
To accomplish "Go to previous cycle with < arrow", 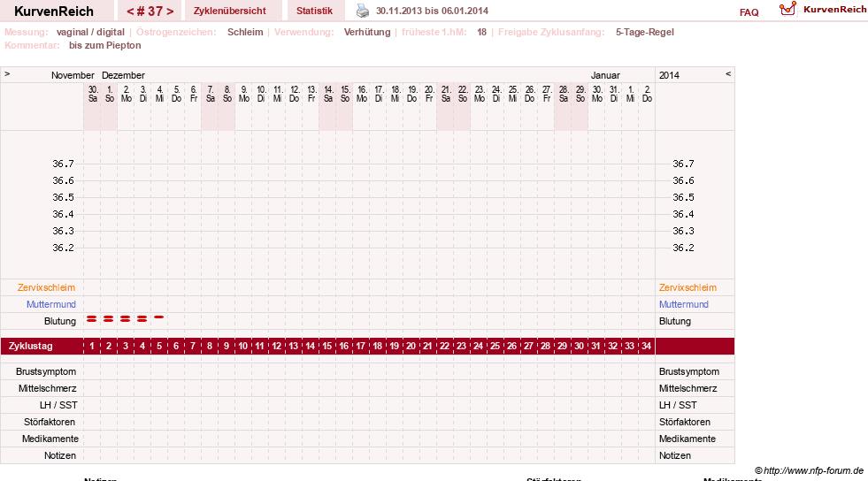I will pos(130,11).
